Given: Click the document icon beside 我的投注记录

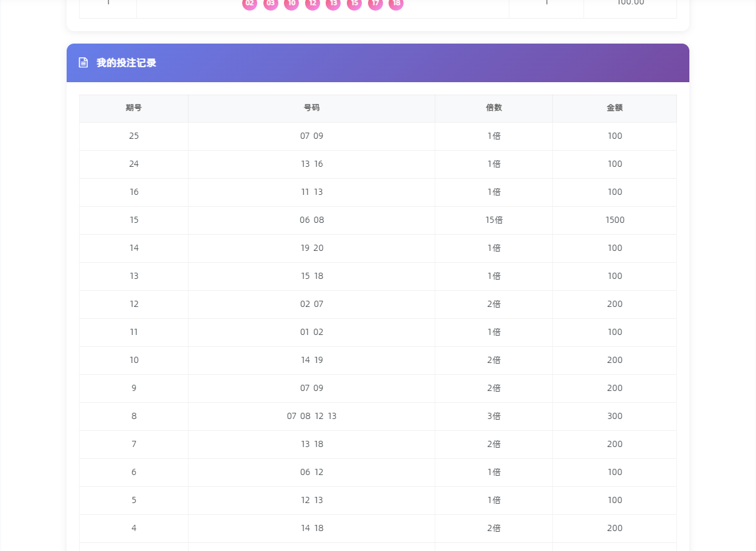Looking at the screenshot, I should click(x=83, y=63).
